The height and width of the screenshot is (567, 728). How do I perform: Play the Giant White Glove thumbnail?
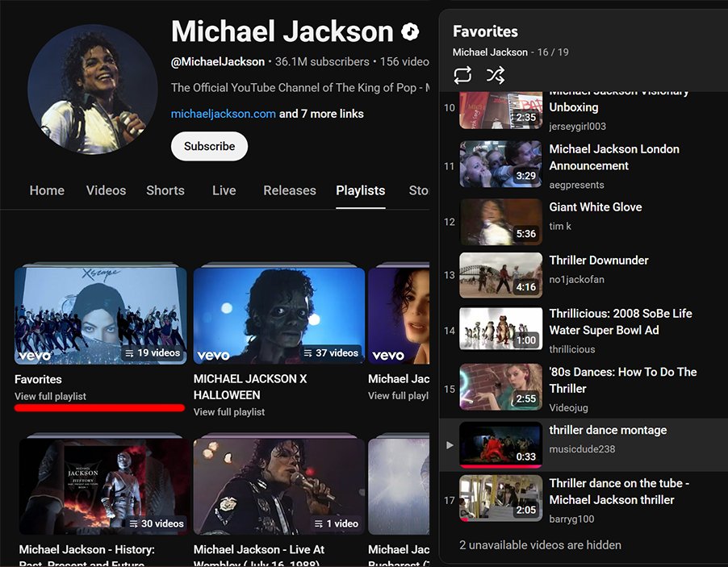coord(501,222)
